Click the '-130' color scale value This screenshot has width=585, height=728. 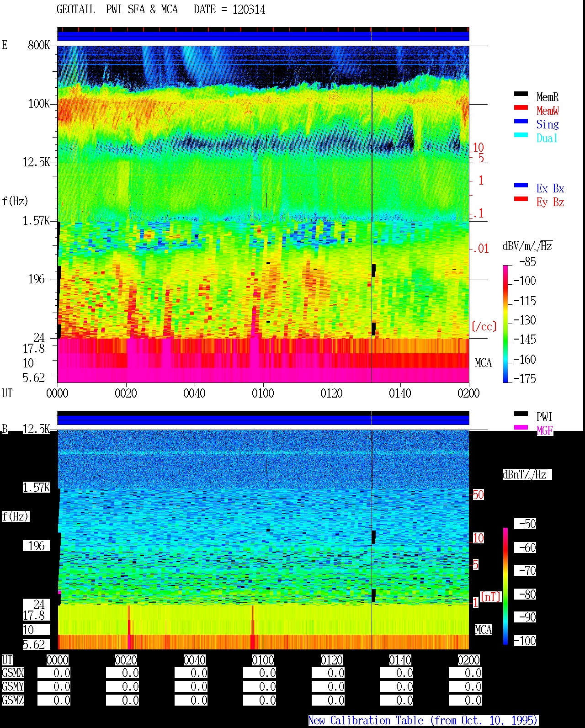(525, 320)
